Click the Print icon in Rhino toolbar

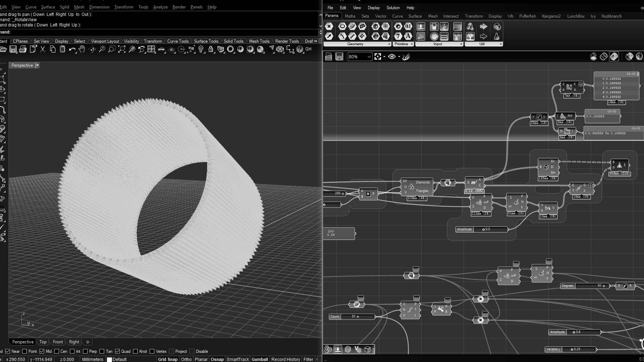click(23, 49)
